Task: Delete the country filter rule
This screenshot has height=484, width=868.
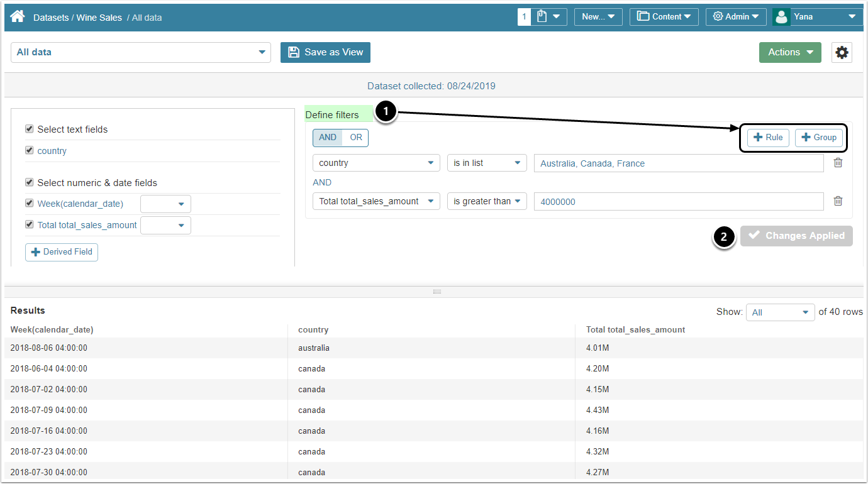Action: pos(838,163)
